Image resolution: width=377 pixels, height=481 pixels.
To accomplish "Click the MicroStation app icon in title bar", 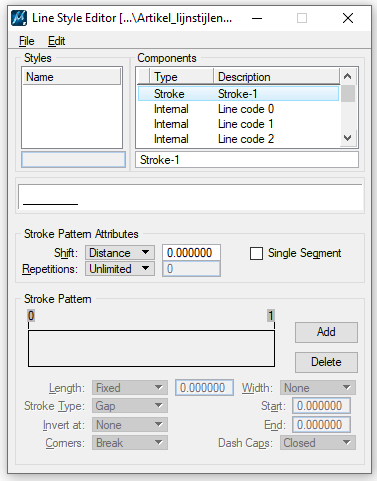I will [19, 18].
